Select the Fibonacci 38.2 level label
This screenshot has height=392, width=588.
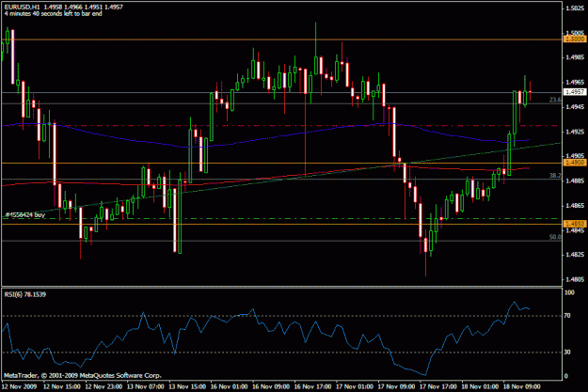[x=555, y=176]
